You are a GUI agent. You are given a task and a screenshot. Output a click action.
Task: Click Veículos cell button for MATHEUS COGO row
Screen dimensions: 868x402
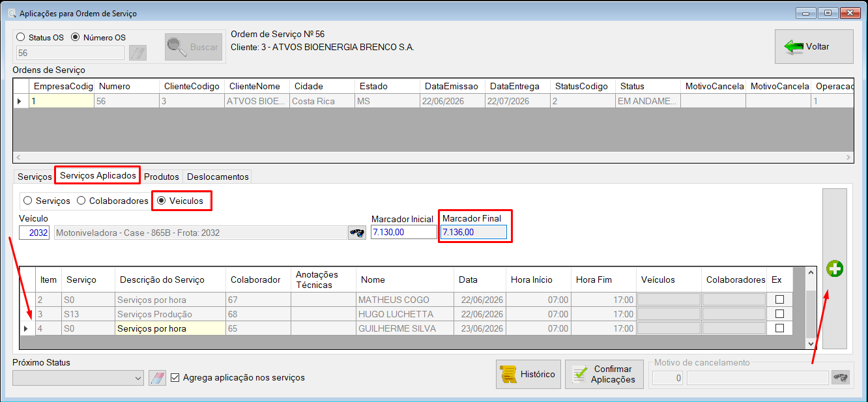tap(669, 300)
